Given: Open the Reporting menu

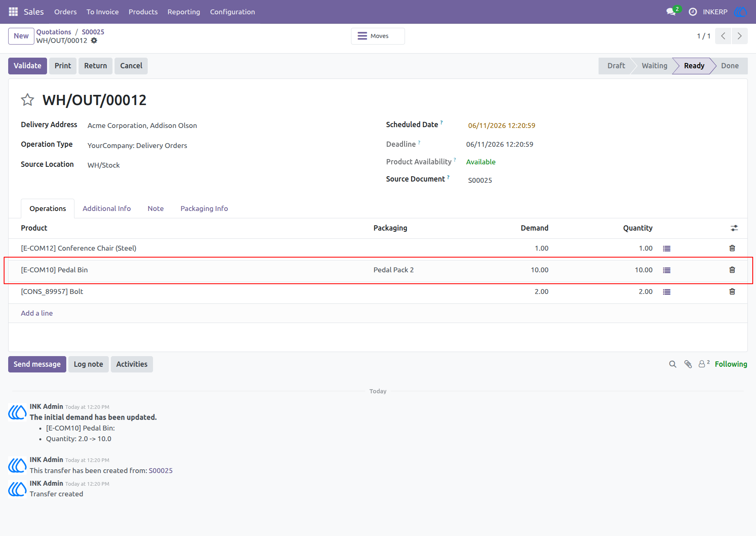Looking at the screenshot, I should (184, 12).
